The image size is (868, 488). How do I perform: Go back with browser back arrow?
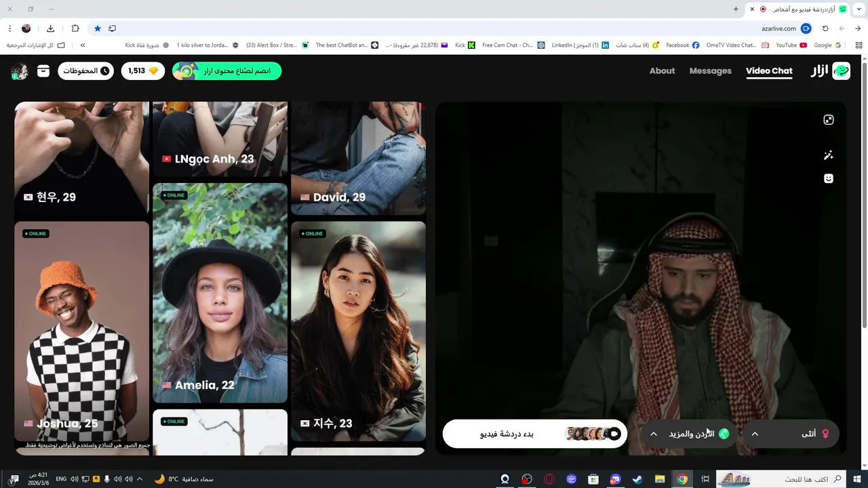(858, 28)
